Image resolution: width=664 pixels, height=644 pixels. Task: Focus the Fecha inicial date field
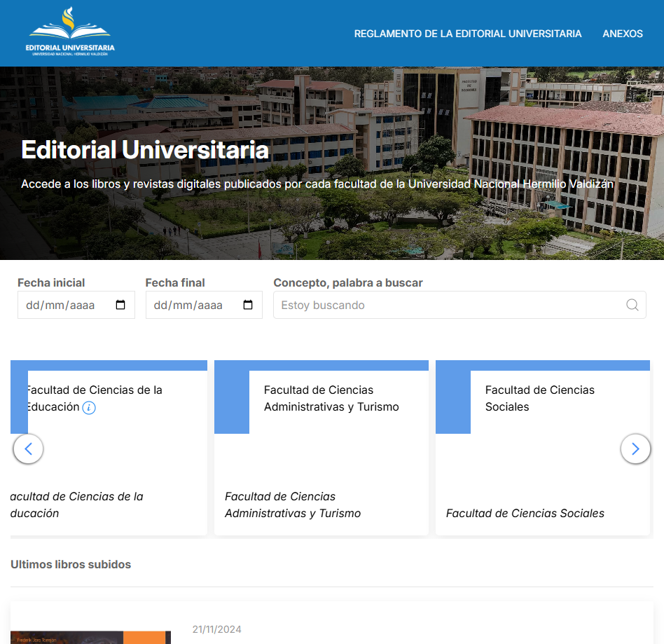[63, 306]
